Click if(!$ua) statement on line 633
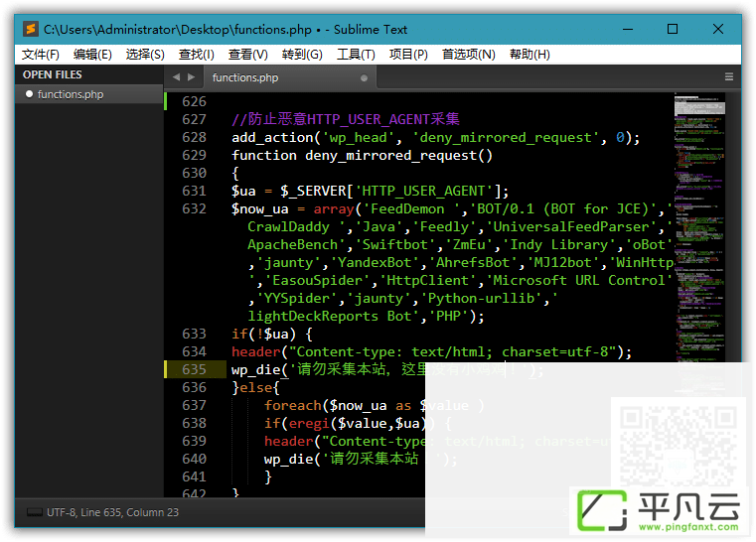Viewport: 756px width, 542px height. (272, 334)
